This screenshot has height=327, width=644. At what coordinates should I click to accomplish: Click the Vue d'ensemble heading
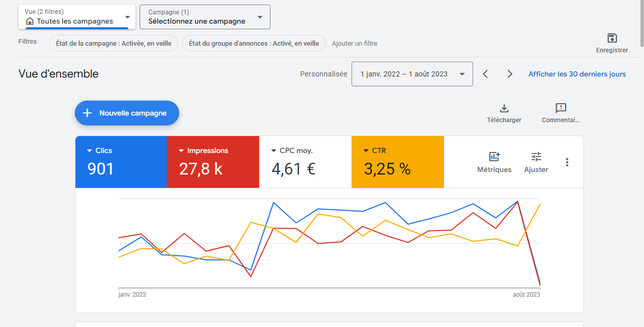(x=58, y=74)
